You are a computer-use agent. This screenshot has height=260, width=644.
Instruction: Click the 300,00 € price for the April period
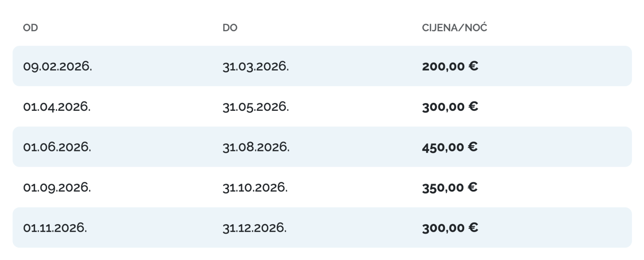[x=450, y=107]
